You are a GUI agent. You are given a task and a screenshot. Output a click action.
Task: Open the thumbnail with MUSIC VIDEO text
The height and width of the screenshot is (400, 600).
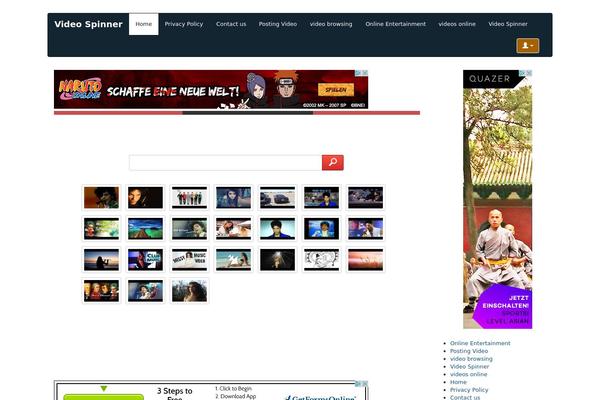[x=189, y=260]
